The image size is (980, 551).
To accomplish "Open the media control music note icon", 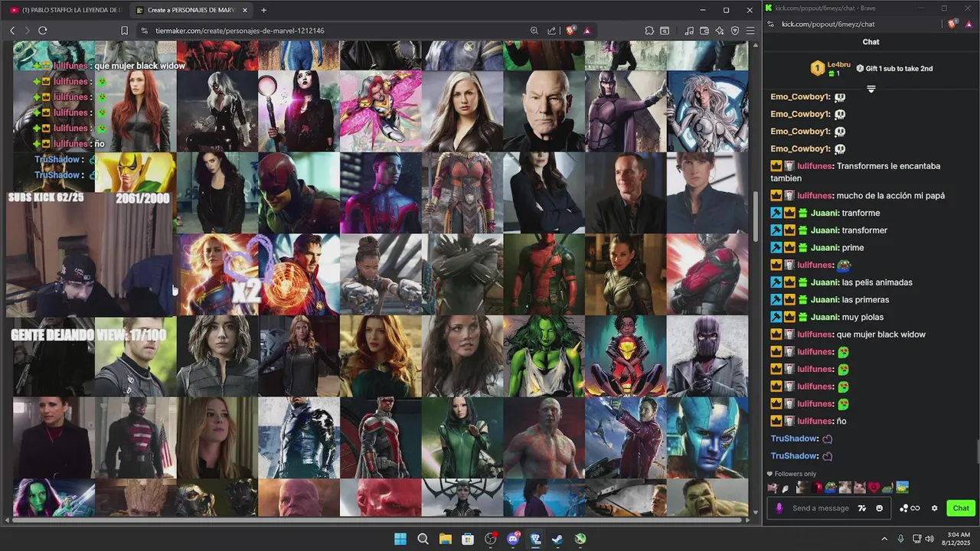I will pos(689,31).
